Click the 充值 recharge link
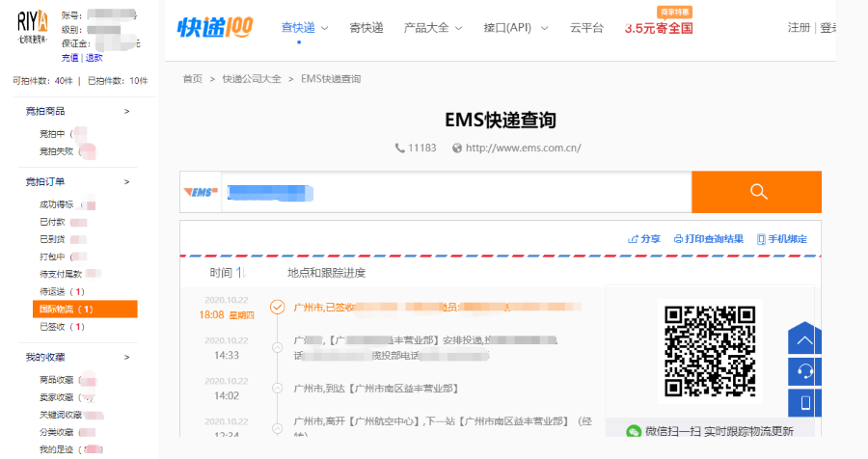Screen dimensions: 868x459 (69, 58)
